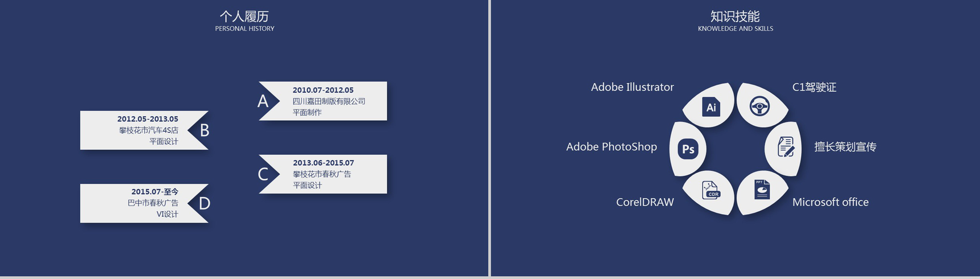This screenshot has width=980, height=279.
Task: Select the letter C arrow marker
Action: pyautogui.click(x=263, y=174)
